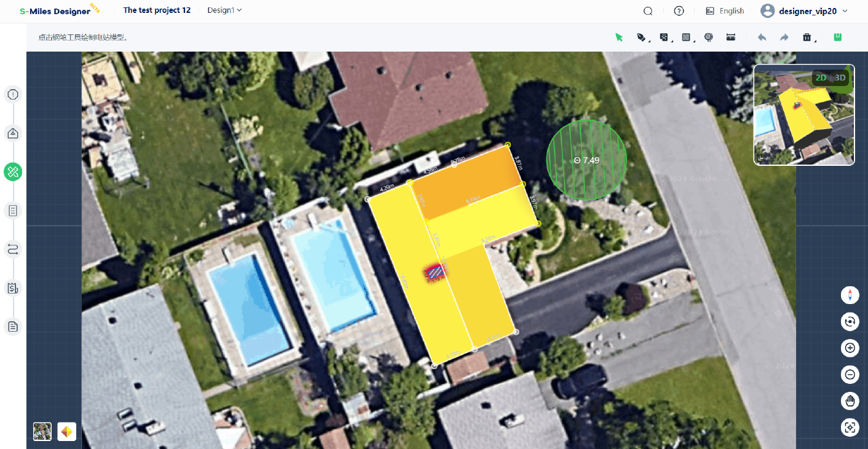
Task: Switch to the yellow roof layer view
Action: pos(67,432)
